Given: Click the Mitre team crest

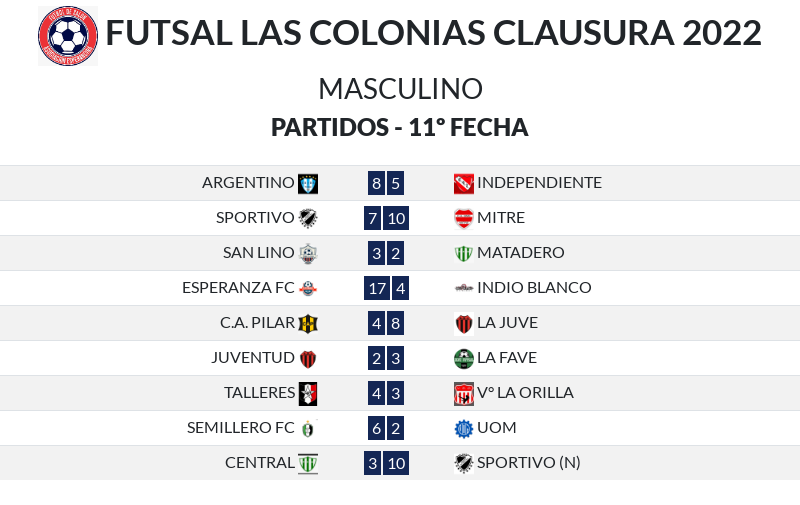Looking at the screenshot, I should tap(463, 218).
